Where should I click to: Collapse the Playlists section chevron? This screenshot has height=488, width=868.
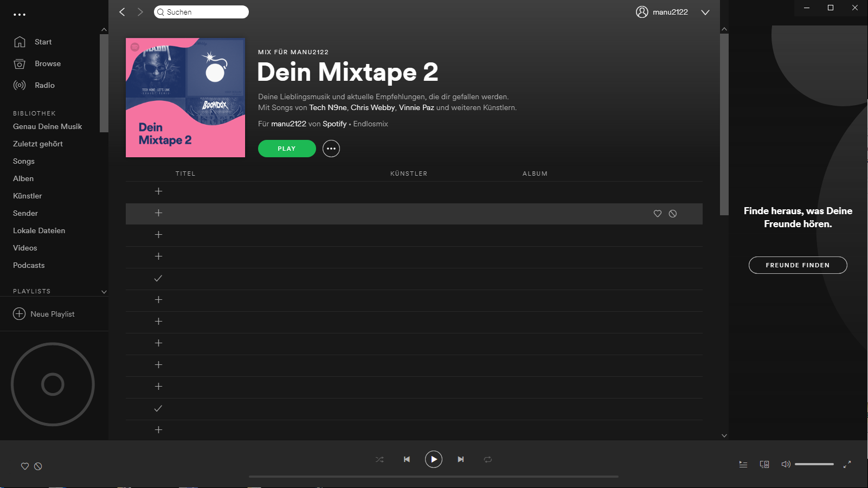point(104,292)
